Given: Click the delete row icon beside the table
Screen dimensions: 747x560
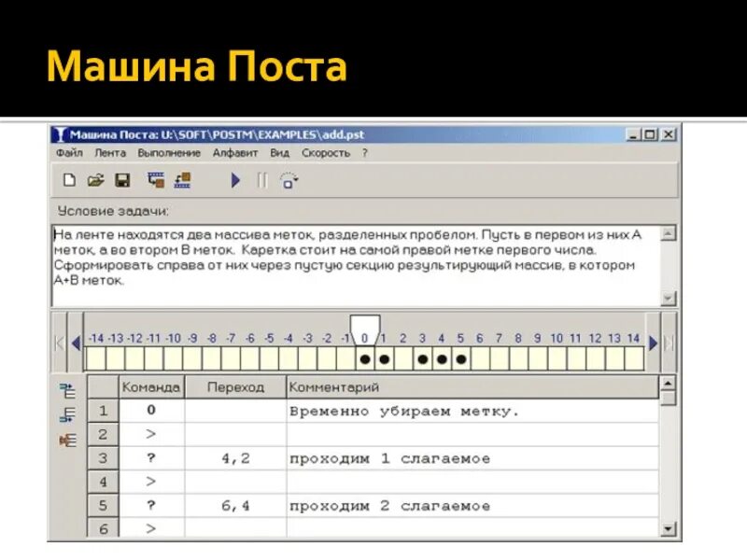Looking at the screenshot, I should pos(67,440).
